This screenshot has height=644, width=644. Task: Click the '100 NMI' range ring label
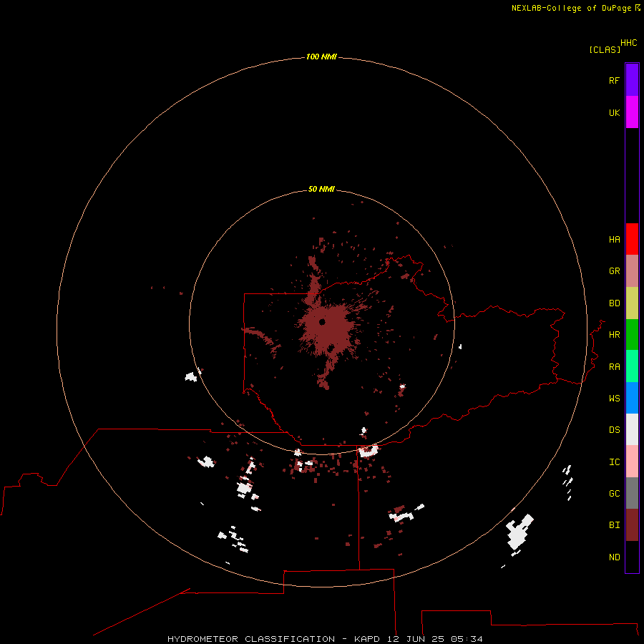coord(321,57)
